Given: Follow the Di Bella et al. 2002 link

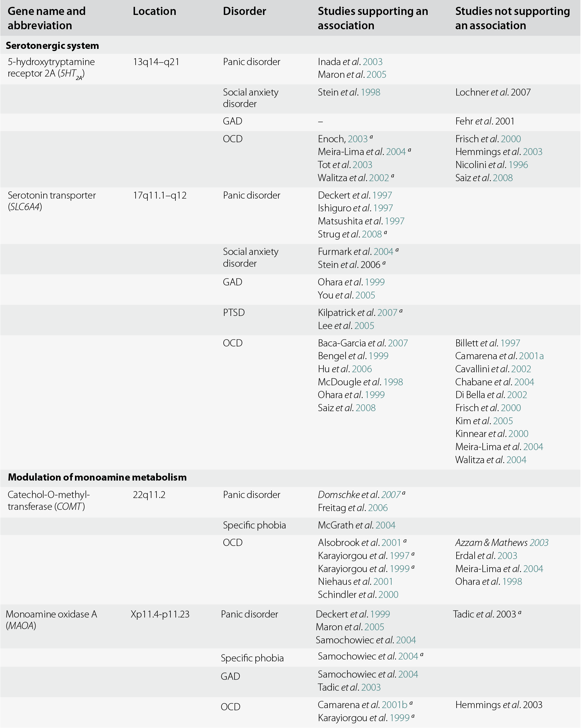Looking at the screenshot, I should [517, 395].
